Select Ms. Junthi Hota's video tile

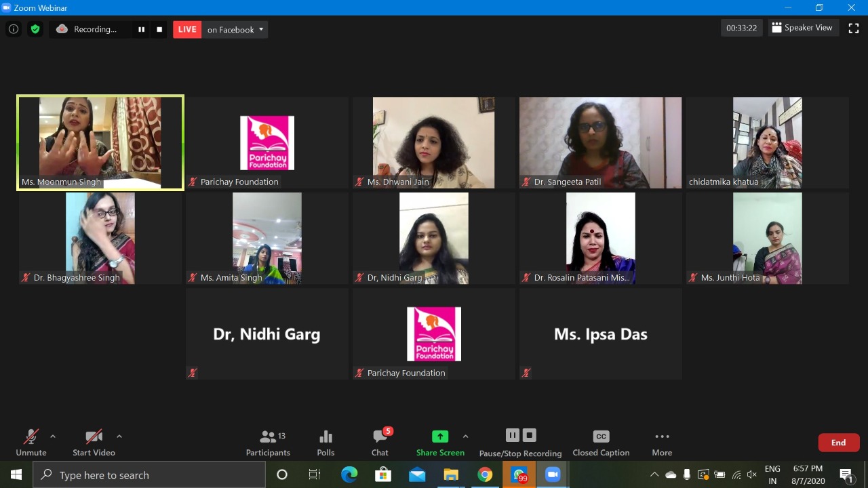(x=768, y=238)
